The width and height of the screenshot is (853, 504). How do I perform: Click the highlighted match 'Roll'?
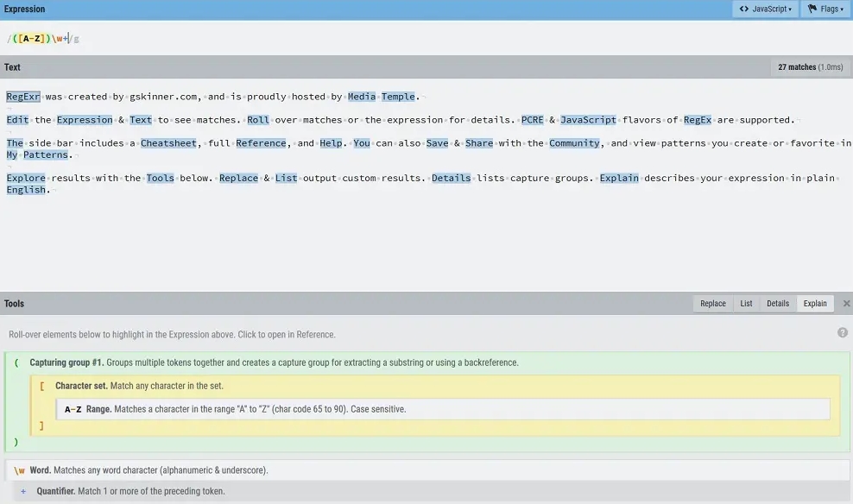click(258, 120)
